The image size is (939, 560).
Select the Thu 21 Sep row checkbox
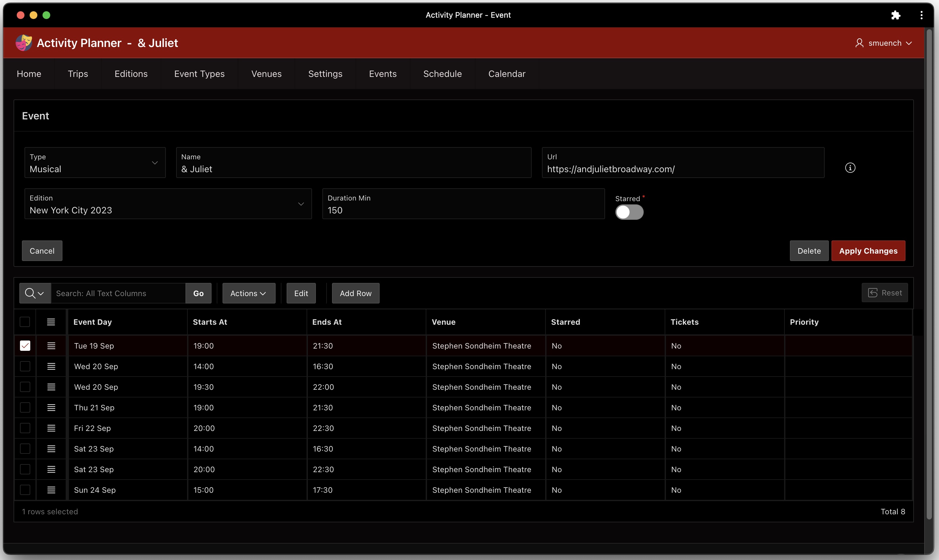[25, 407]
